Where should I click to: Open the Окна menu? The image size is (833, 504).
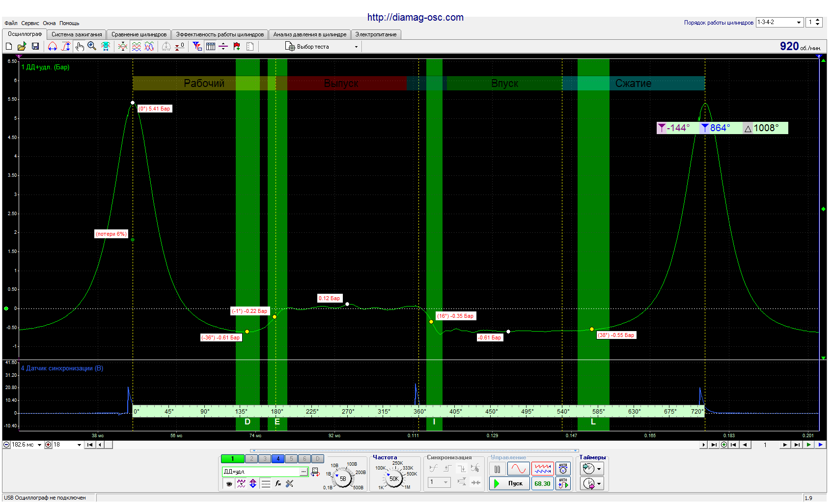click(49, 23)
